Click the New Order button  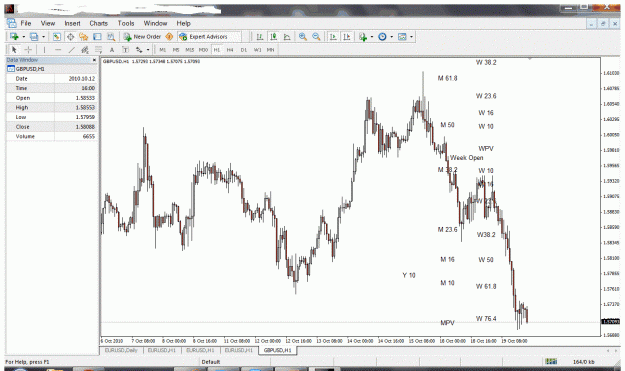(x=142, y=37)
